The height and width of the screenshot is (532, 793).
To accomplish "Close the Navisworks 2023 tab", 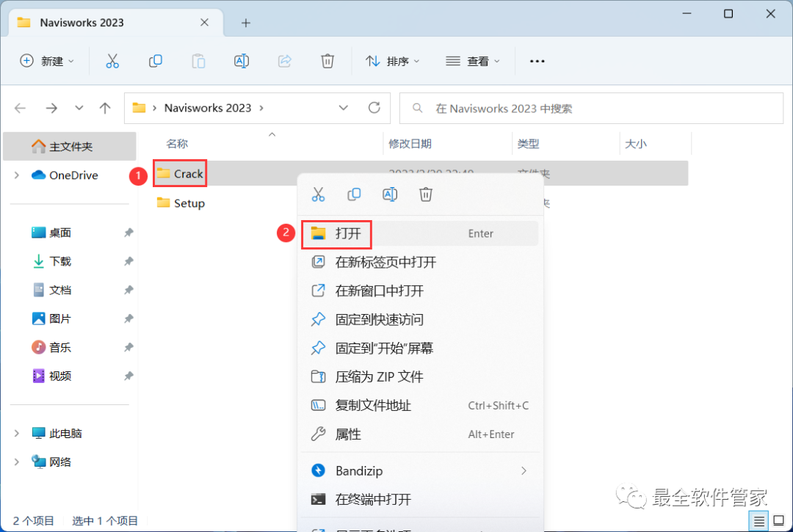I will click(x=204, y=22).
